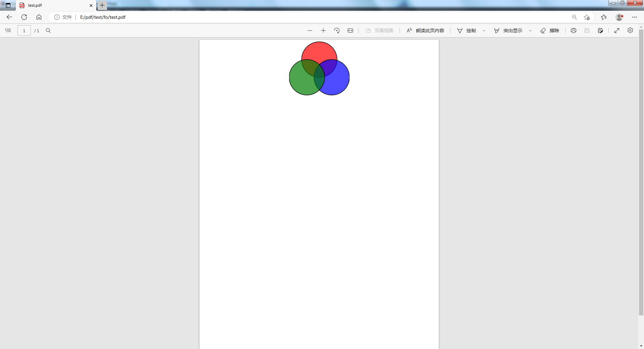
Task: Activate the Draw (绘制) tool button
Action: [467, 31]
